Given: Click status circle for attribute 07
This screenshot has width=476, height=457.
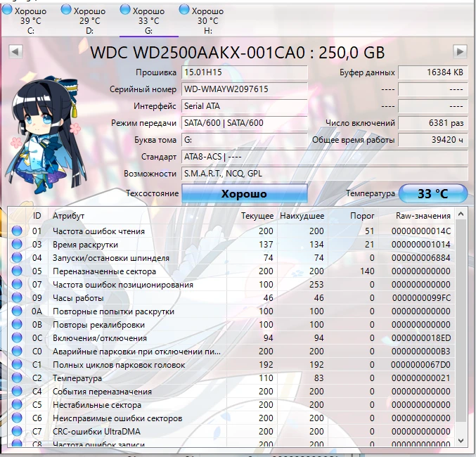Looking at the screenshot, I should (x=17, y=284).
